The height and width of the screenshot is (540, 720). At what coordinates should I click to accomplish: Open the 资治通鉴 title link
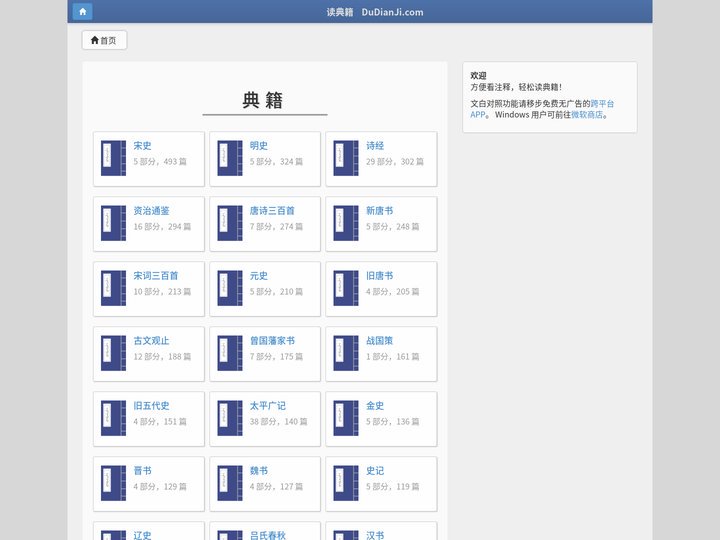(x=152, y=211)
